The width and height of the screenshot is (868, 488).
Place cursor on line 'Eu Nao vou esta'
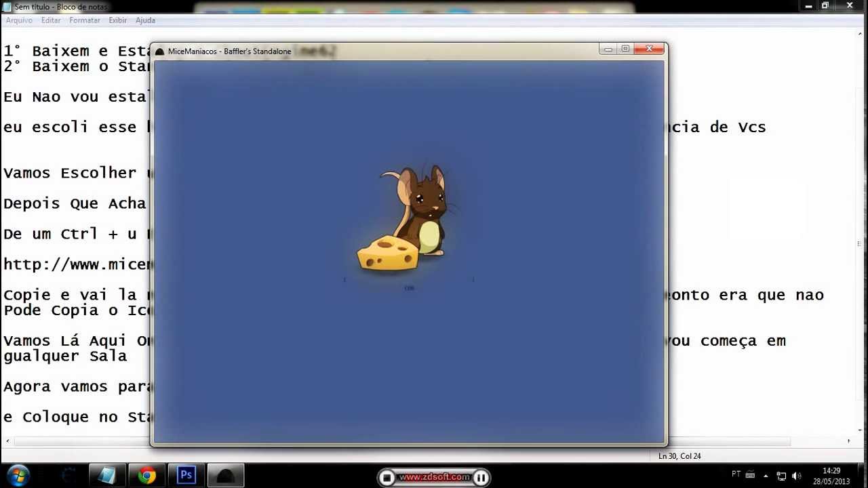click(x=75, y=97)
